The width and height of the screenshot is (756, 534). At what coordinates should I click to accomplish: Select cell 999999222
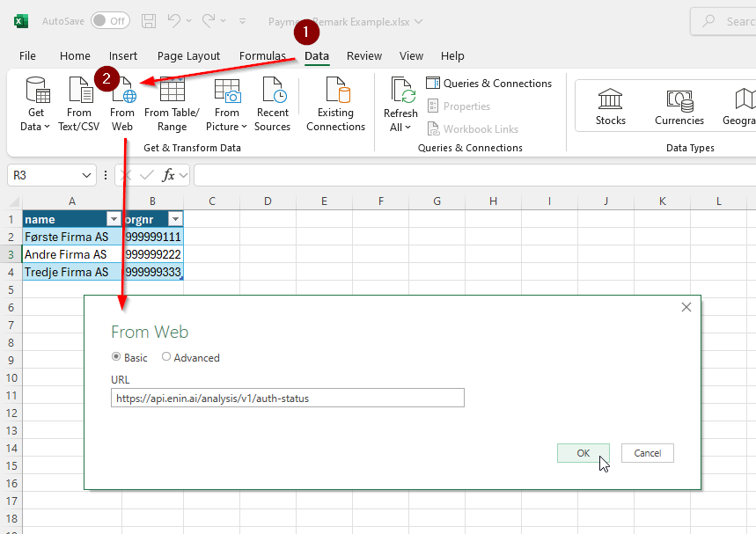point(153,254)
